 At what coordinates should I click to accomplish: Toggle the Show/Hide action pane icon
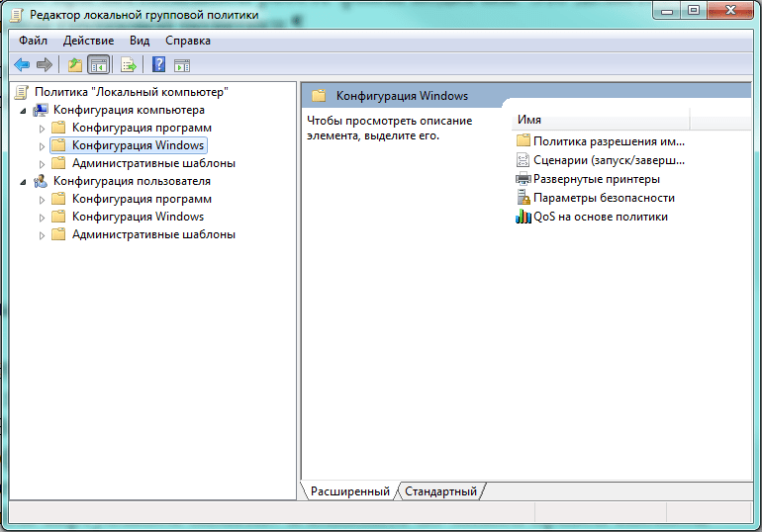[182, 65]
